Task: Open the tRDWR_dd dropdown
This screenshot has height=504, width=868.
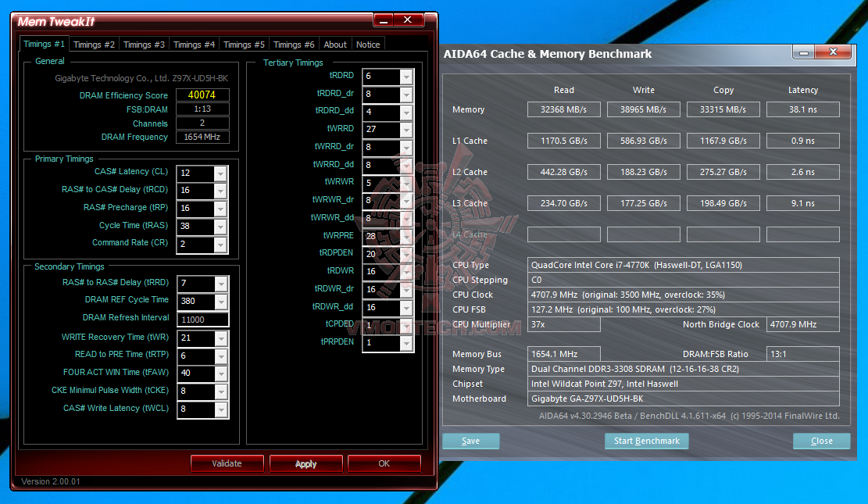Action: point(406,307)
